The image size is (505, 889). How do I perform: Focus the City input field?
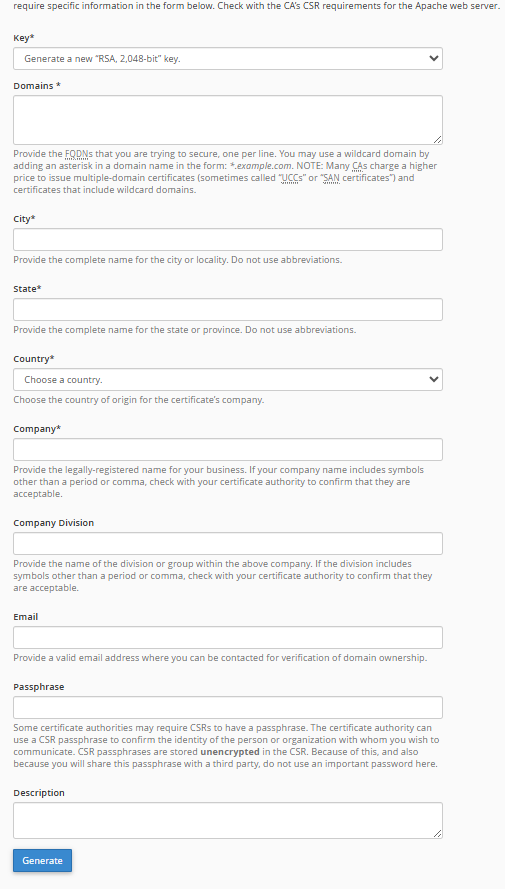pos(228,239)
